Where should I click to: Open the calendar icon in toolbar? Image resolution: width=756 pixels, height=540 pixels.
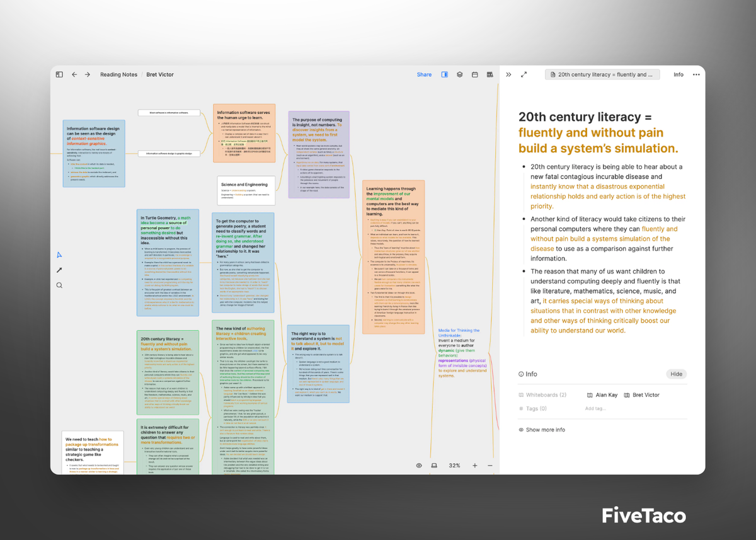(474, 74)
